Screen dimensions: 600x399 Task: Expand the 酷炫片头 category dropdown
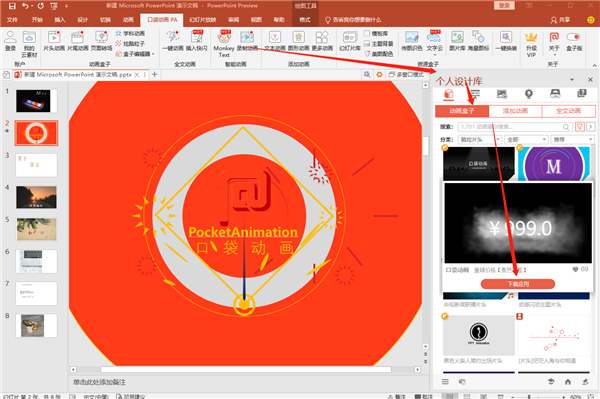point(480,140)
